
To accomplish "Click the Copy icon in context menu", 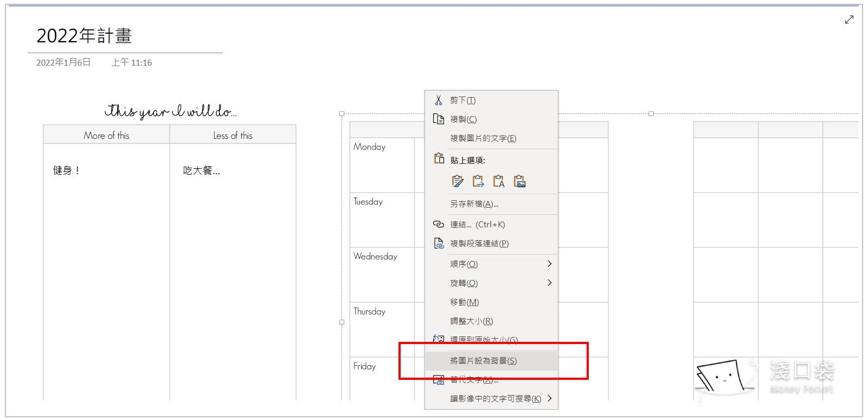I will pyautogui.click(x=438, y=119).
